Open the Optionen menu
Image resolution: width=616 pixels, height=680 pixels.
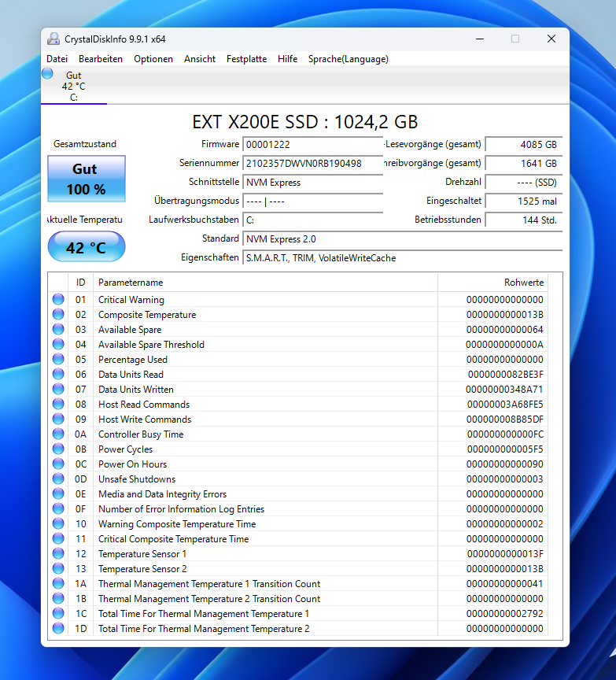click(x=153, y=59)
